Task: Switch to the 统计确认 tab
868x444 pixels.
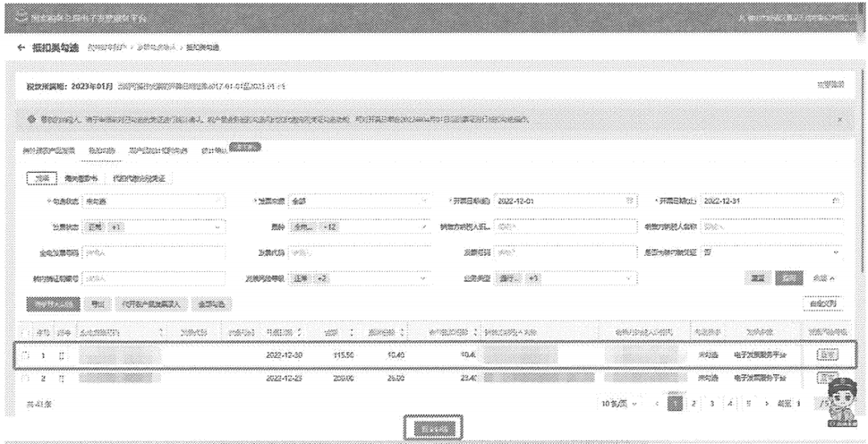Action: tap(215, 150)
